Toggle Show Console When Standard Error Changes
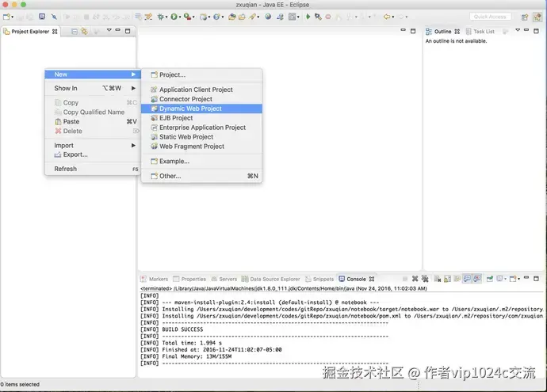547x392 pixels. click(x=477, y=279)
